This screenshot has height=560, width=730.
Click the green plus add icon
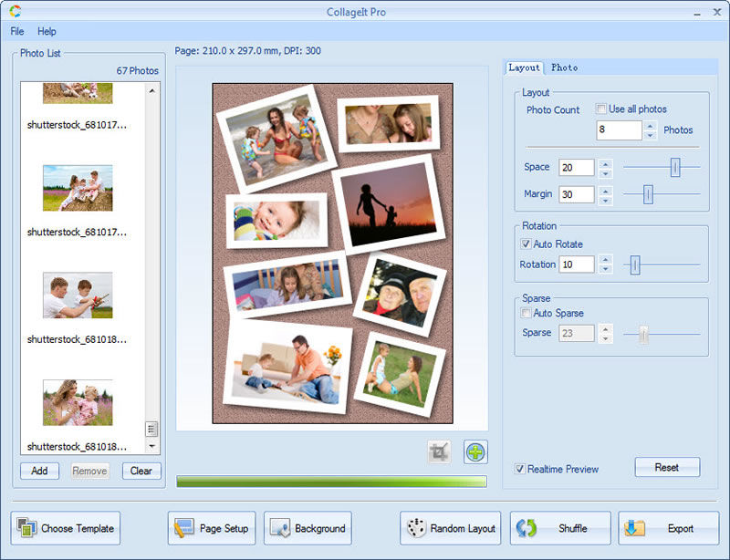tap(475, 452)
